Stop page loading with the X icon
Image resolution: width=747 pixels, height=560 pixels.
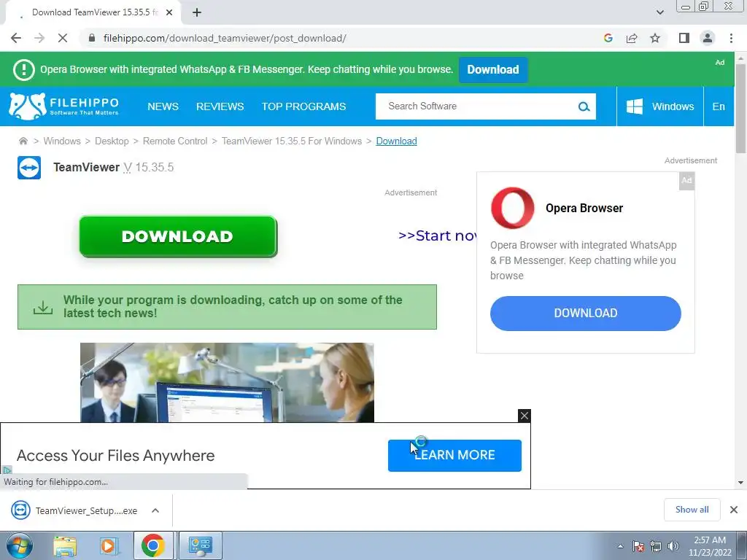(63, 38)
